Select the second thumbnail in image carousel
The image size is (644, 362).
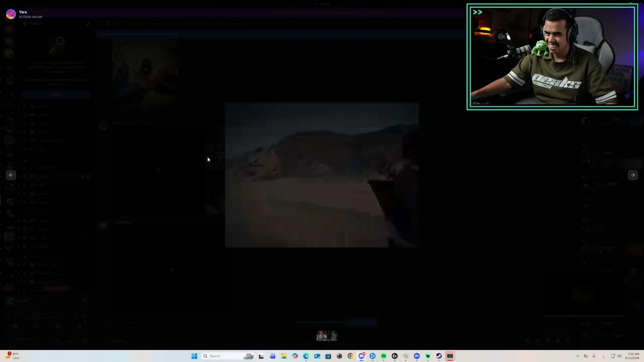[333, 336]
